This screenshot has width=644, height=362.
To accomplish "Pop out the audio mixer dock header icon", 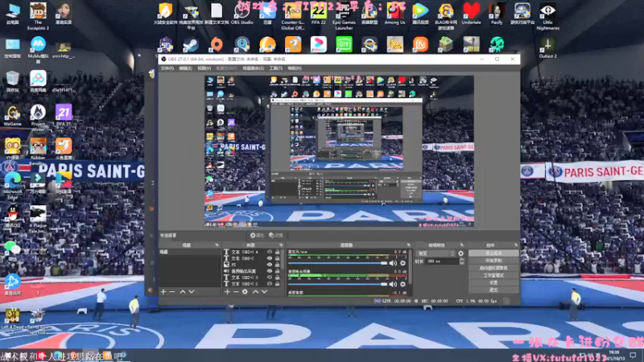I will click(x=408, y=245).
